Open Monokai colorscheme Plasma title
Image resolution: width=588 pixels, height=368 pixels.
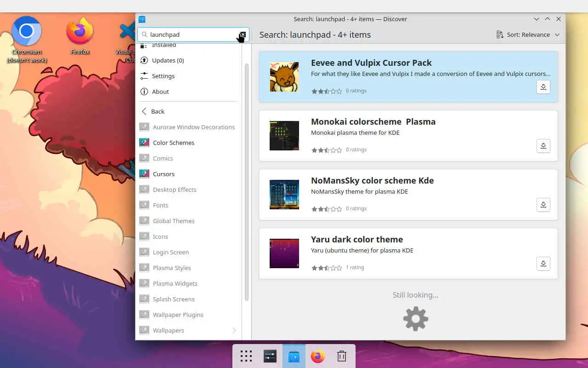pyautogui.click(x=373, y=121)
